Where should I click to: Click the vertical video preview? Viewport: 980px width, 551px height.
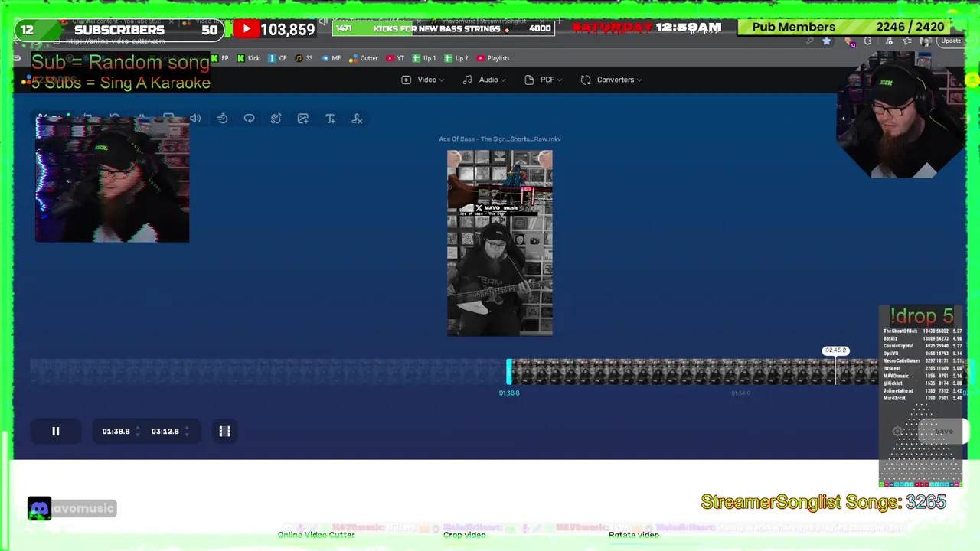500,243
